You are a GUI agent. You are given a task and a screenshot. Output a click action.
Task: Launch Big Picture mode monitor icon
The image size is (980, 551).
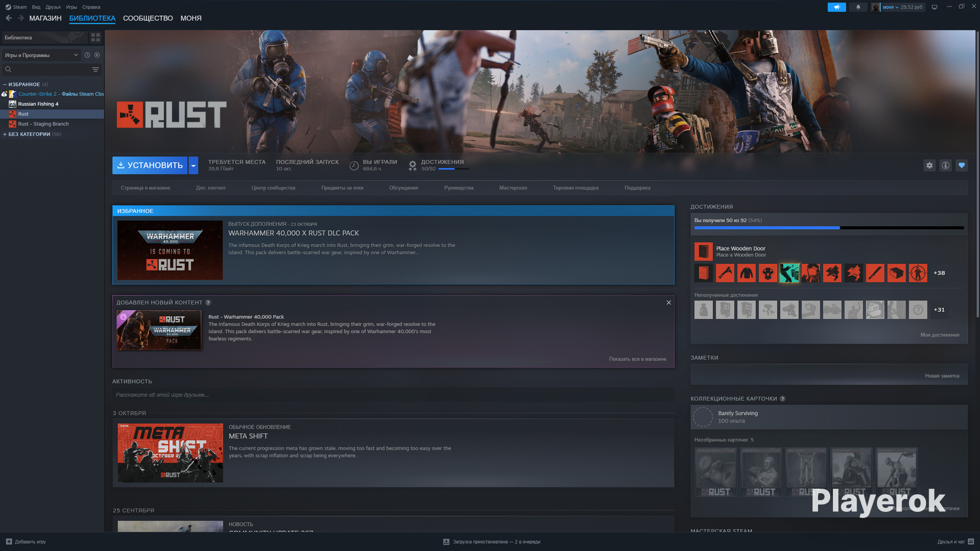point(934,7)
